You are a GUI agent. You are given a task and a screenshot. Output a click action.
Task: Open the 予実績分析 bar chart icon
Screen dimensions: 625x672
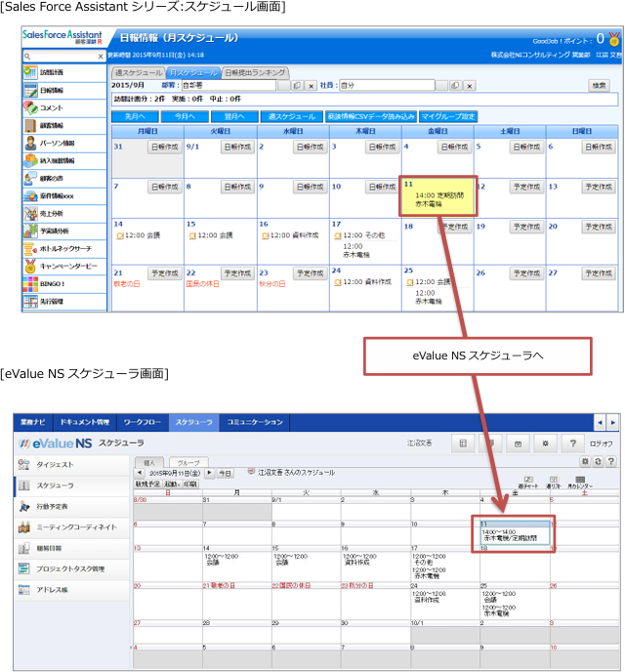(x=30, y=231)
